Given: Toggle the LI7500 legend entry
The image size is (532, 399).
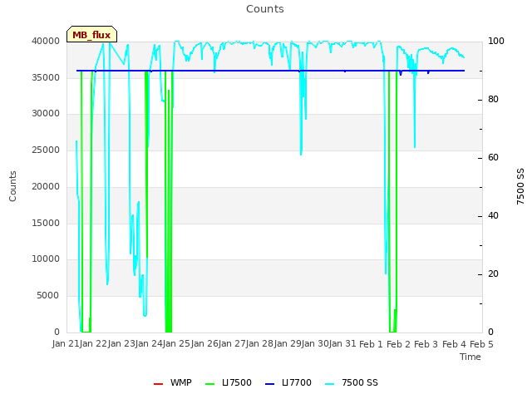Looking at the screenshot, I should tap(229, 382).
